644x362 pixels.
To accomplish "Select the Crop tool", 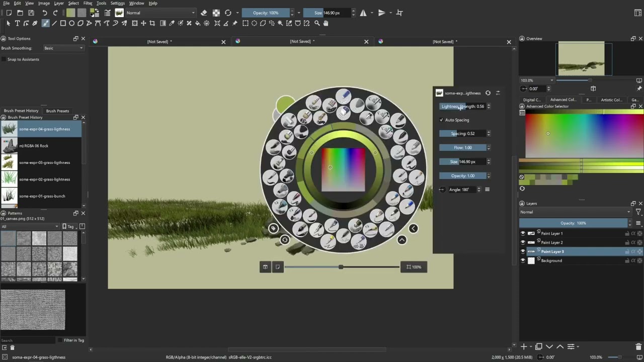I will click(152, 23).
